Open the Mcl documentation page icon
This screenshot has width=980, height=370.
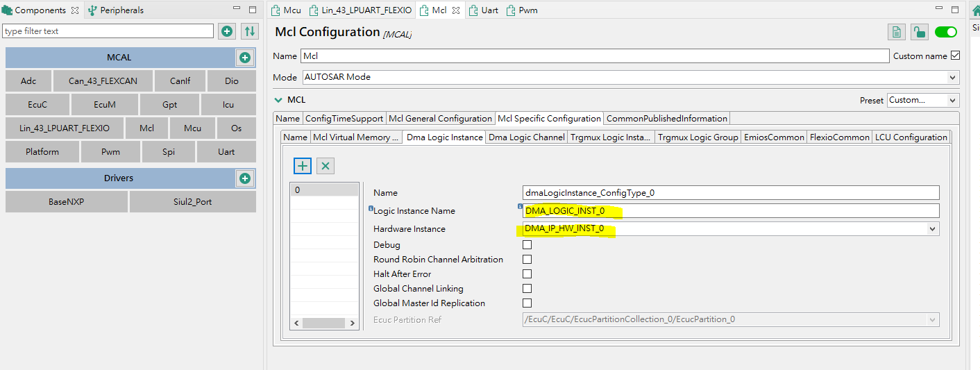[897, 32]
